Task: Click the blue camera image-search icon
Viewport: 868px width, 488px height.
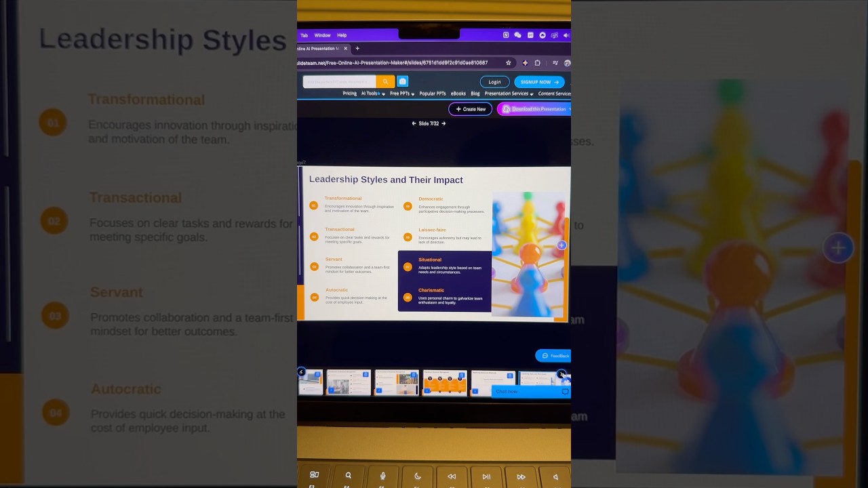Action: [403, 81]
